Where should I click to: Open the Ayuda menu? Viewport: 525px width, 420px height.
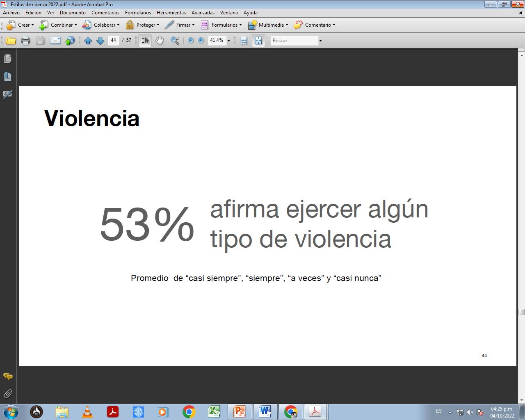[251, 13]
